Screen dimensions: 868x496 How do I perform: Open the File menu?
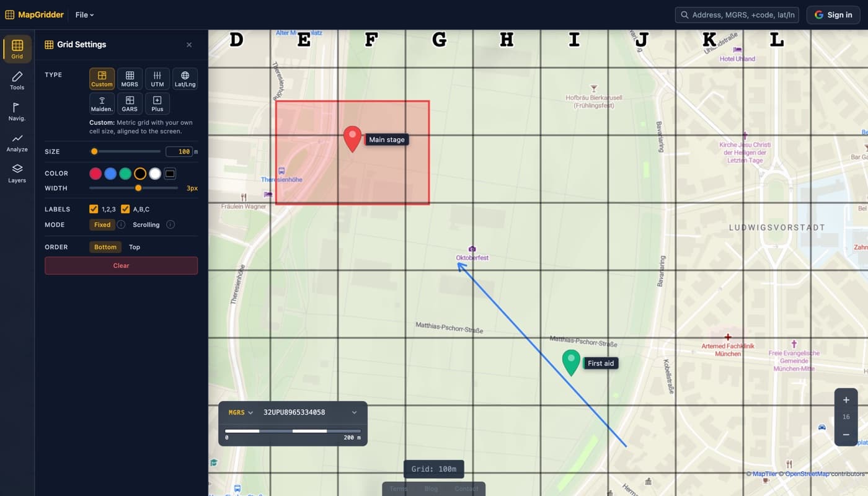(x=84, y=15)
